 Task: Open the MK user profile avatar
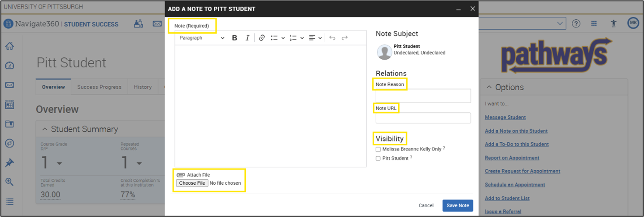click(x=633, y=23)
